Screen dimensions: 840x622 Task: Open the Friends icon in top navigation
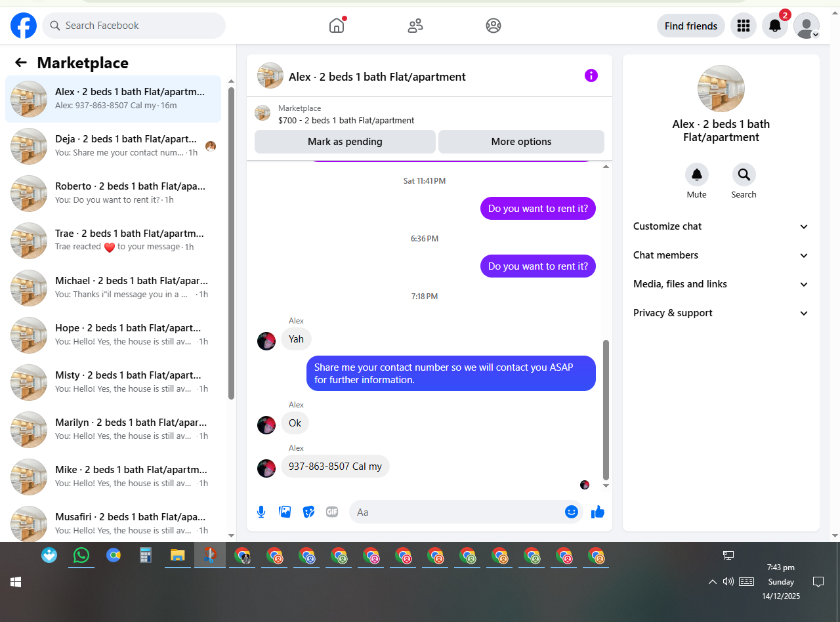415,26
